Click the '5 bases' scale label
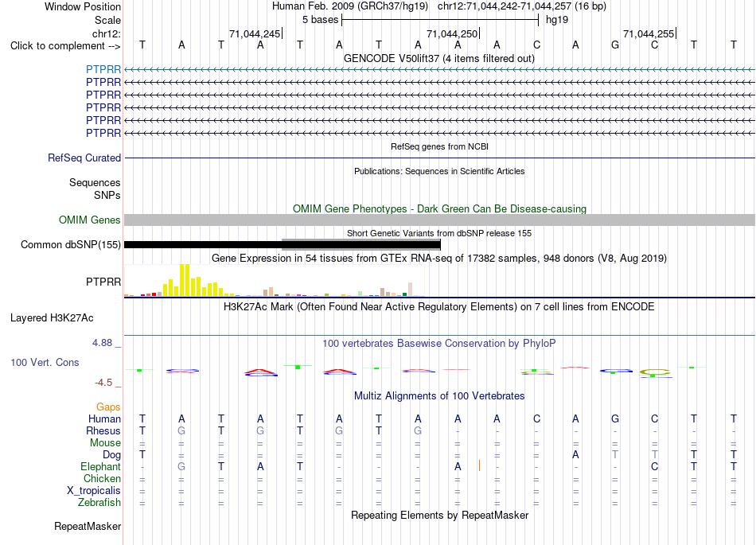 320,20
